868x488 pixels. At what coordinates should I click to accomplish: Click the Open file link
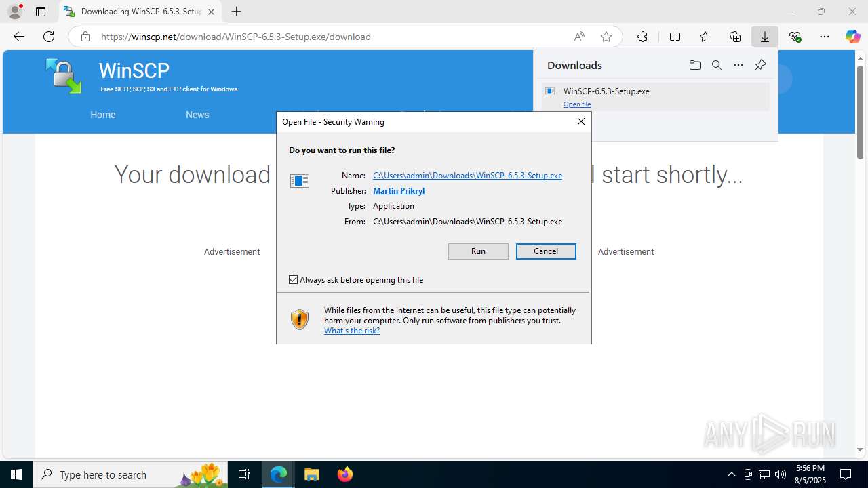(x=577, y=104)
